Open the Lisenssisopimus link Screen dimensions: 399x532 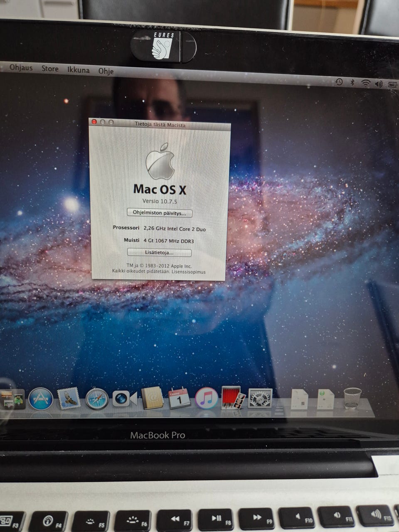189,272
